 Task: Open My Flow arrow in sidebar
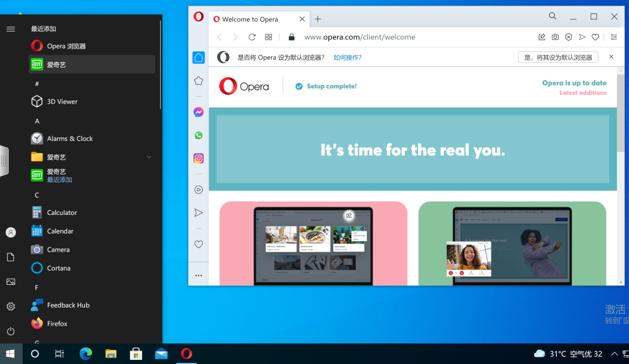[199, 213]
